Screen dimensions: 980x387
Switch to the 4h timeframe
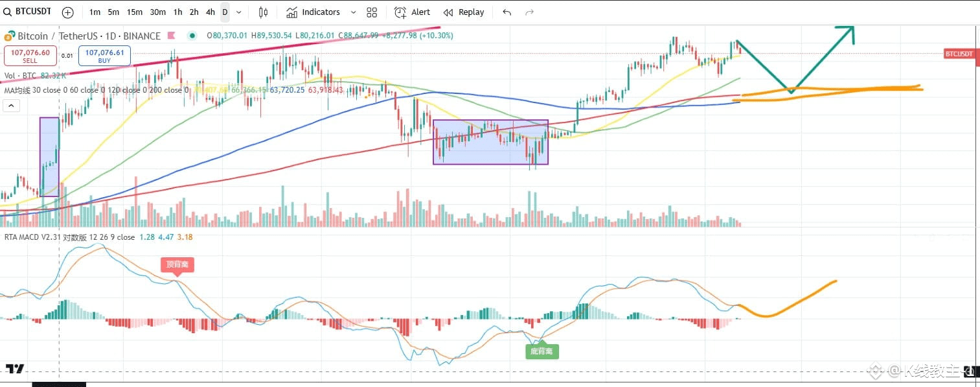click(x=210, y=12)
